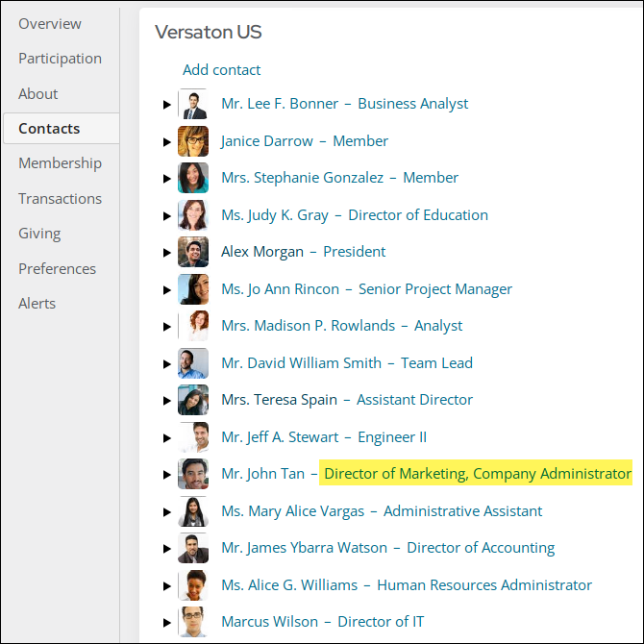Image resolution: width=644 pixels, height=644 pixels.
Task: Click the Add contact link
Action: (x=221, y=70)
